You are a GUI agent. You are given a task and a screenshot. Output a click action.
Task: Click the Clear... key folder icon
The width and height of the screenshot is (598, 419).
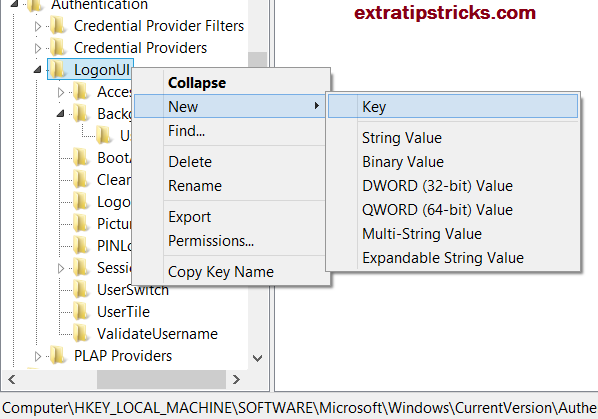click(80, 180)
